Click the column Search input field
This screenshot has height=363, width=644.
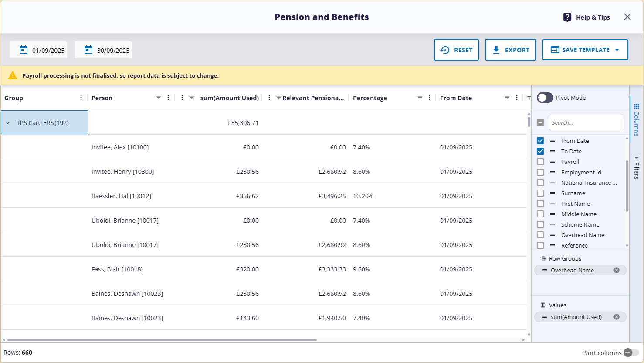coord(586,122)
